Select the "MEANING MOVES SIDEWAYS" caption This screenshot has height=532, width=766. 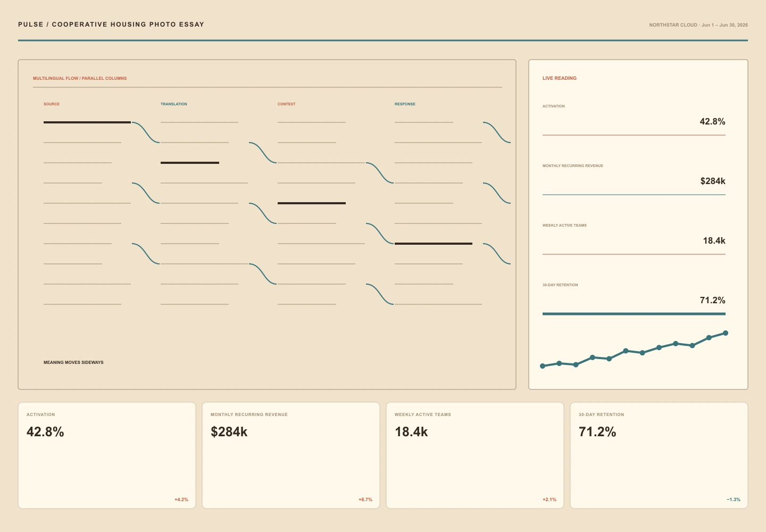[73, 362]
